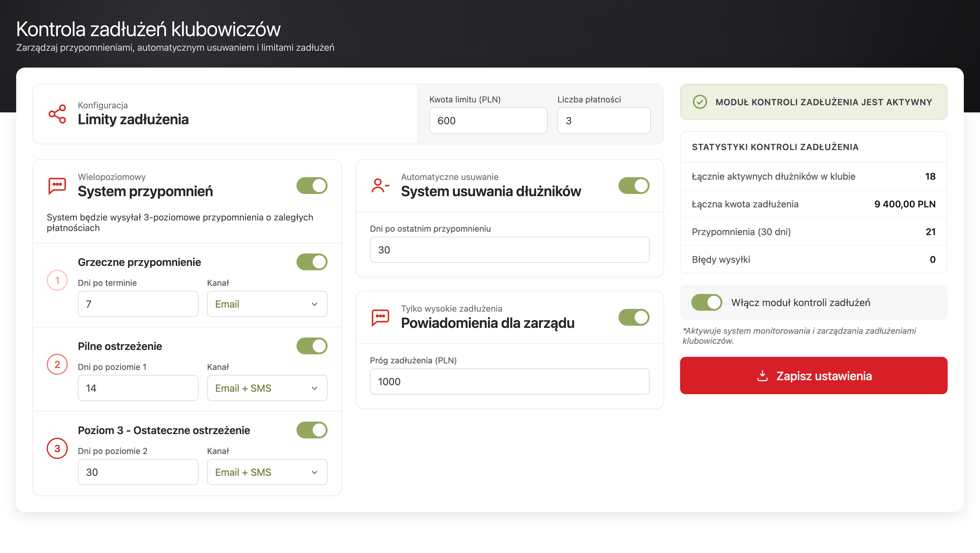Click the Dni po terminie field
This screenshot has width=980, height=553.
coord(138,304)
